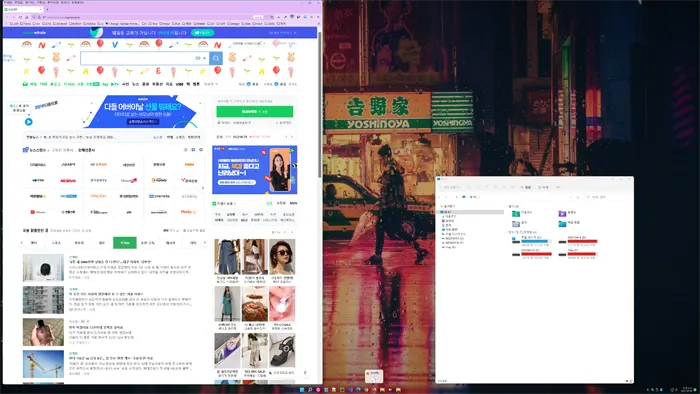Open 보기 view dropdown in Explorer toolbar

point(544,187)
